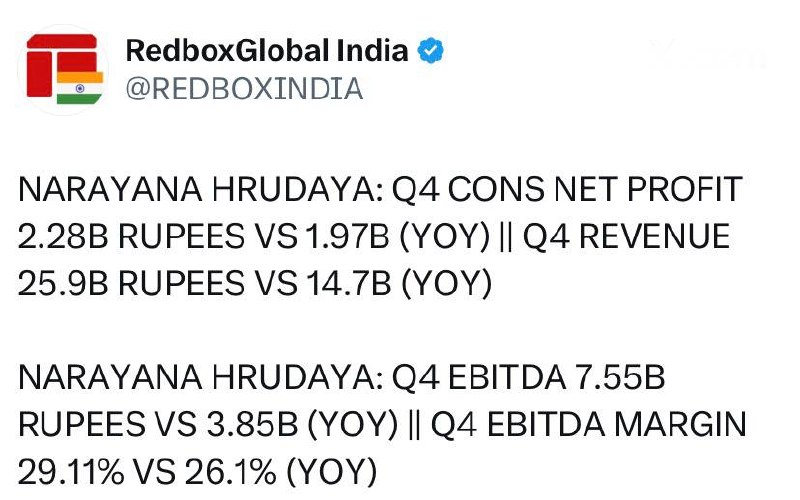The width and height of the screenshot is (800, 500).
Task: Select the 25.9B revenue figure
Action: [x=63, y=283]
